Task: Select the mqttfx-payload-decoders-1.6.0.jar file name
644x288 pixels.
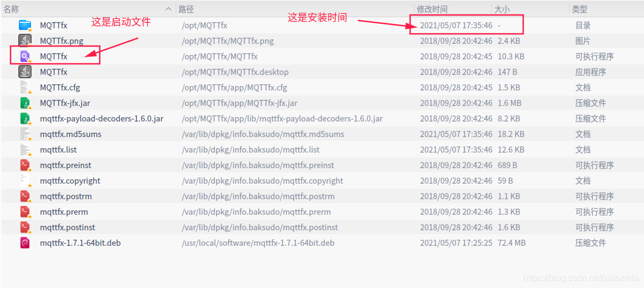Action: tap(102, 119)
